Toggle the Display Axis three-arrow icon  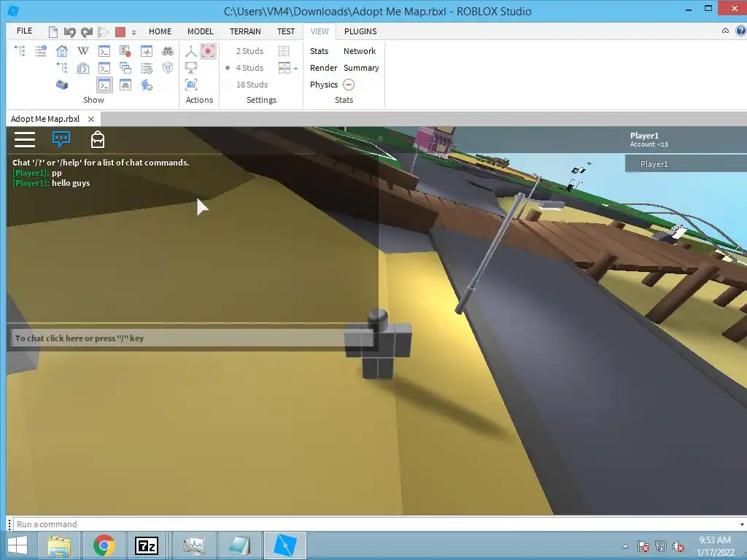[x=191, y=51]
